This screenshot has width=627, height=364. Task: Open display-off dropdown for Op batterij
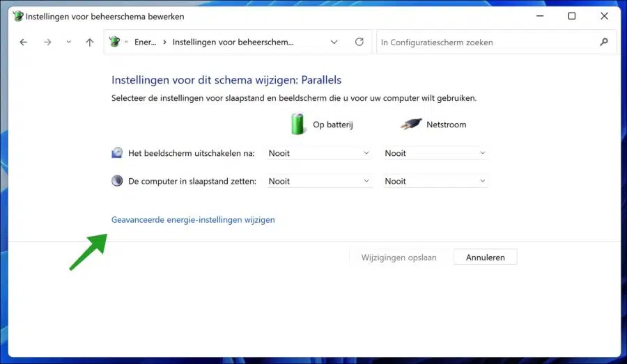[x=320, y=153]
